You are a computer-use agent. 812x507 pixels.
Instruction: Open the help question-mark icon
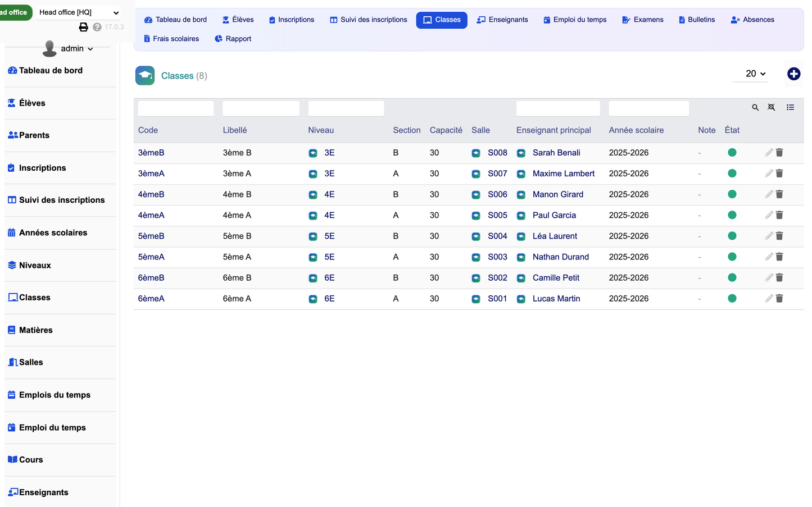97,27
